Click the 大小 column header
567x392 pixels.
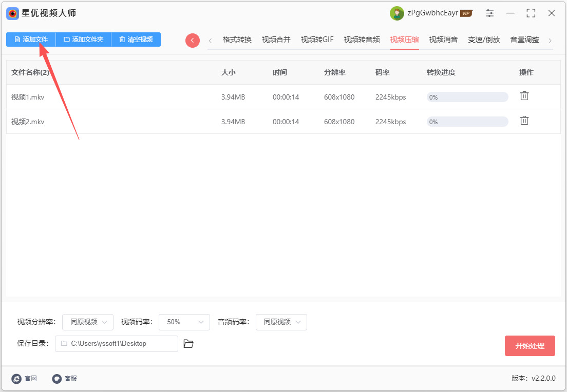pyautogui.click(x=229, y=73)
